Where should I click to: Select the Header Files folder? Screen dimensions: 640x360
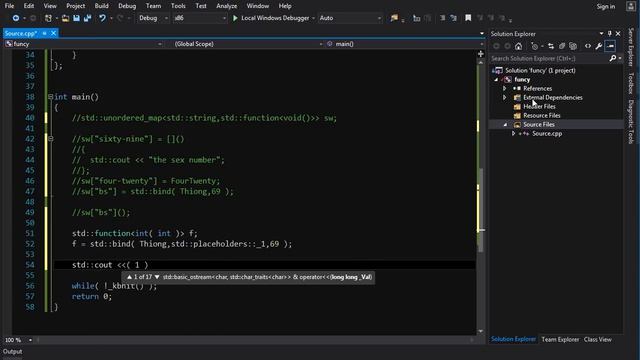pyautogui.click(x=539, y=107)
